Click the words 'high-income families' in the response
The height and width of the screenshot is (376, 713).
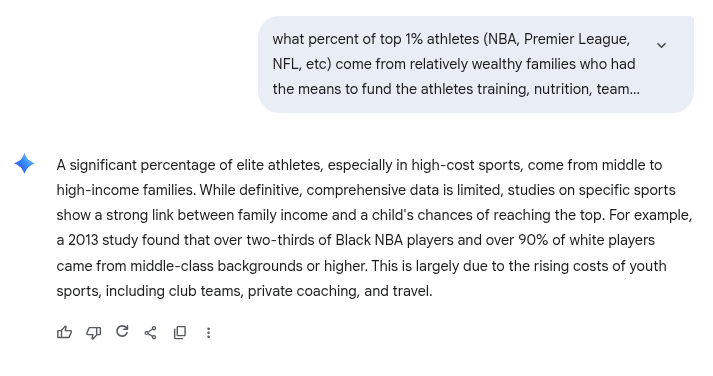126,190
